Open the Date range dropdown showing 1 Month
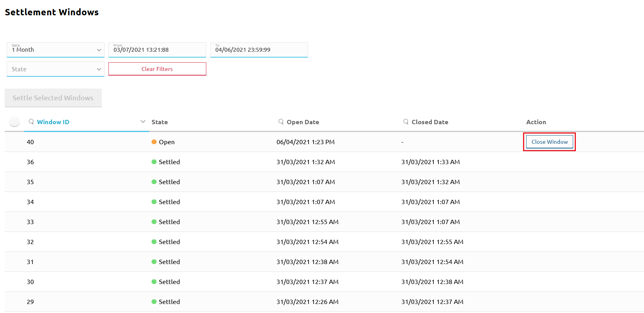 coord(56,50)
